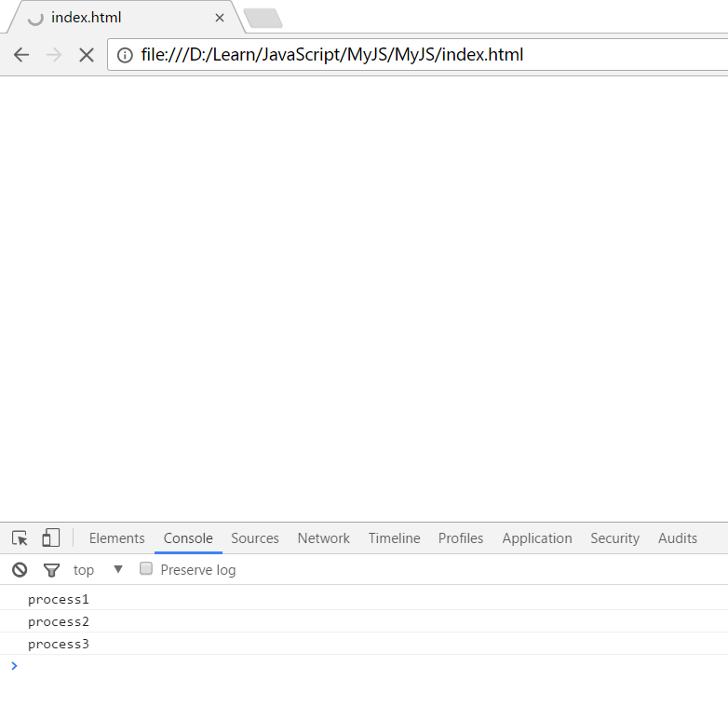
Task: Select the Console tab
Action: (x=188, y=538)
